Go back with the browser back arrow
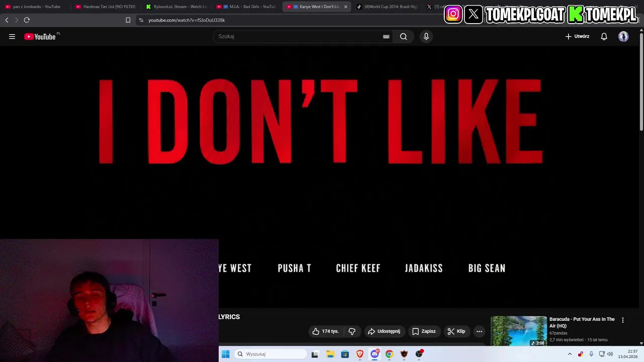The width and height of the screenshot is (644, 362). point(7,20)
